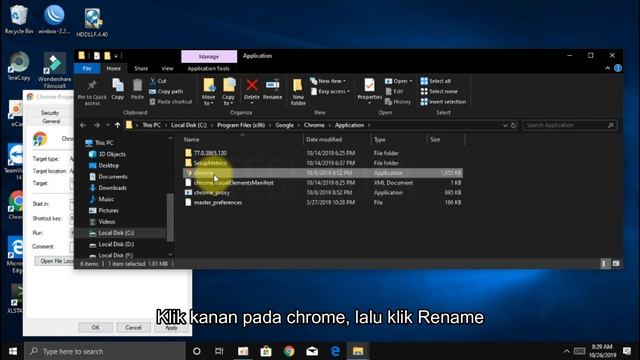The width and height of the screenshot is (640, 360).
Task: Click the Forward navigation arrow
Action: click(x=97, y=125)
